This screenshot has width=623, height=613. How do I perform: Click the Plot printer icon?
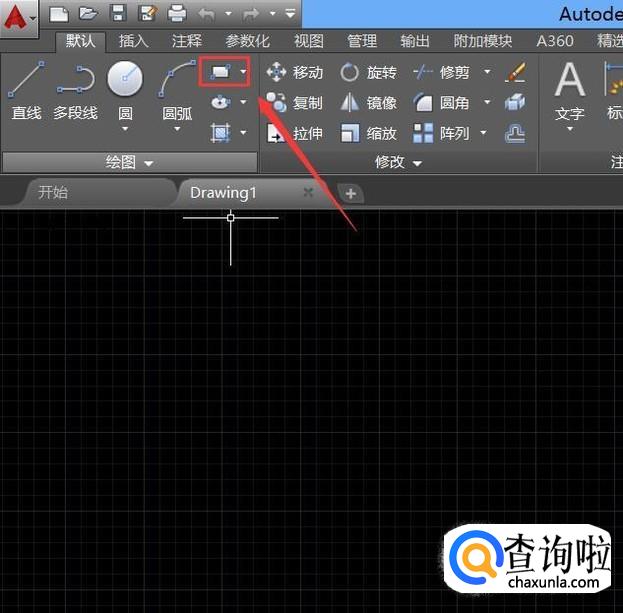point(177,14)
